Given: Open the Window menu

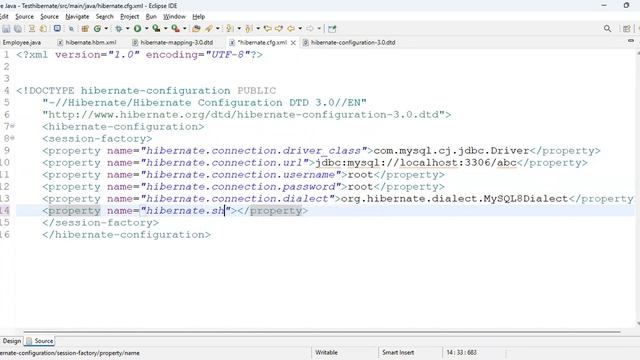Looking at the screenshot, I should pos(174,17).
